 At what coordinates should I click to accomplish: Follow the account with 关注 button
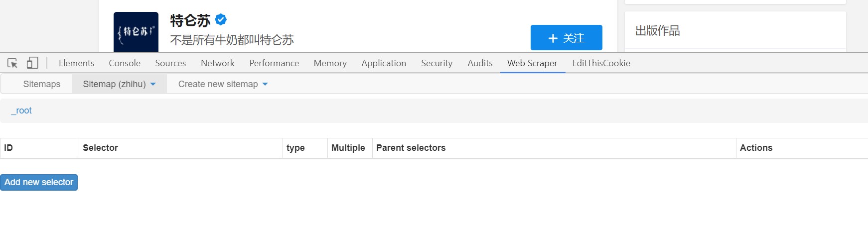click(567, 38)
